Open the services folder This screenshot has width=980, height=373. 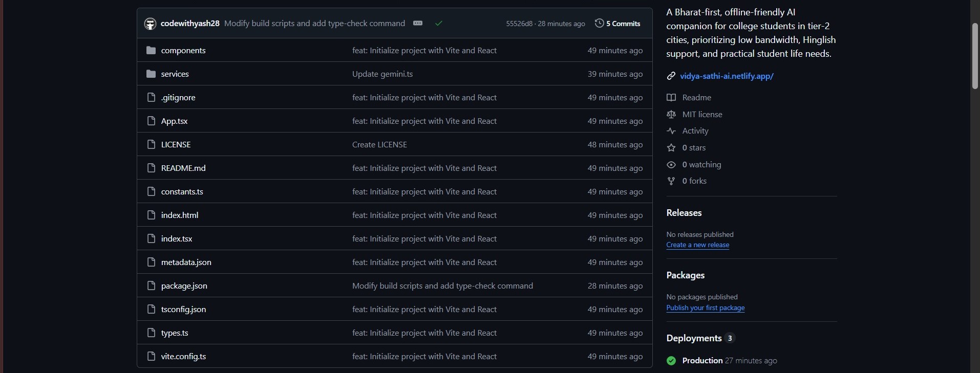pyautogui.click(x=175, y=74)
